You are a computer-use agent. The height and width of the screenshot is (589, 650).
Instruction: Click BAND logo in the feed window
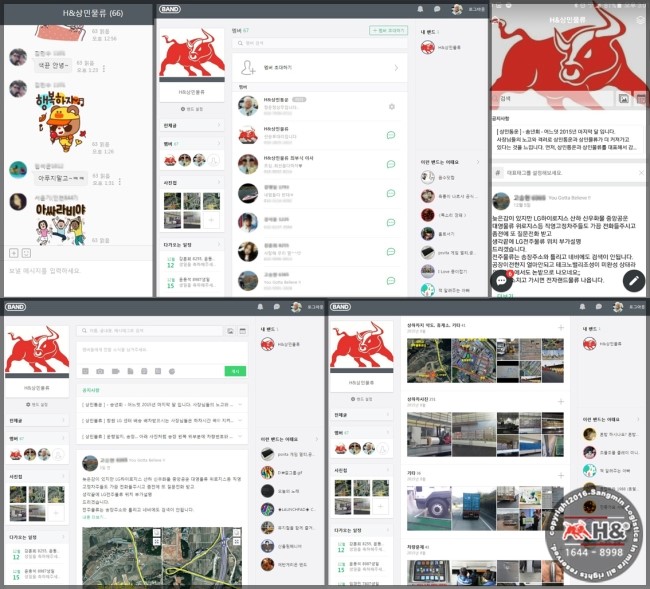pos(15,307)
